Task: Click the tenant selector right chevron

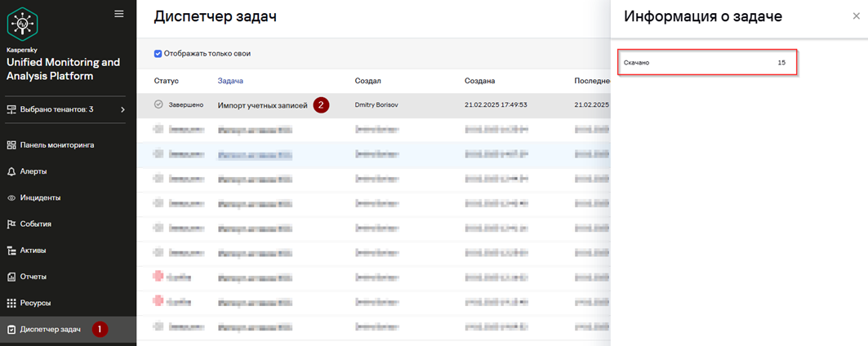Action: click(122, 109)
